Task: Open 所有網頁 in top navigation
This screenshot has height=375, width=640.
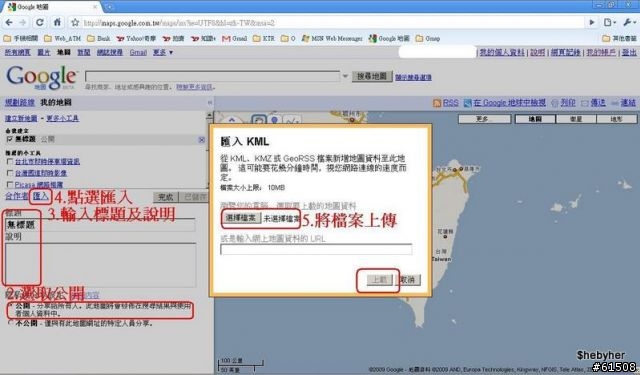Action: [18, 52]
